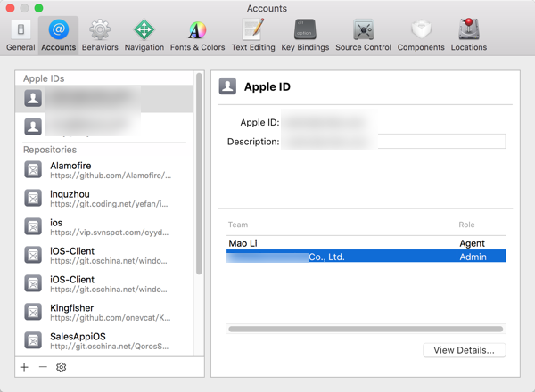Select the Accounts preferences icon
This screenshot has width=535, height=392.
click(58, 36)
